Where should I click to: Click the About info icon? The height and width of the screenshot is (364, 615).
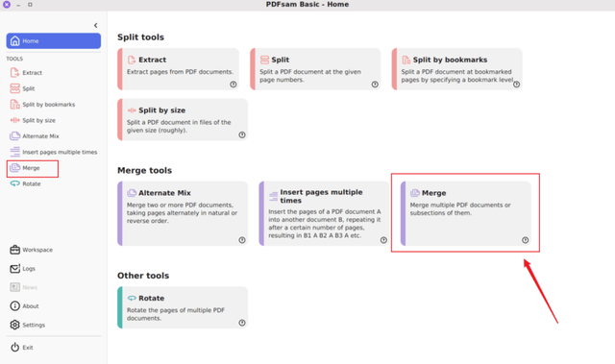(15, 306)
